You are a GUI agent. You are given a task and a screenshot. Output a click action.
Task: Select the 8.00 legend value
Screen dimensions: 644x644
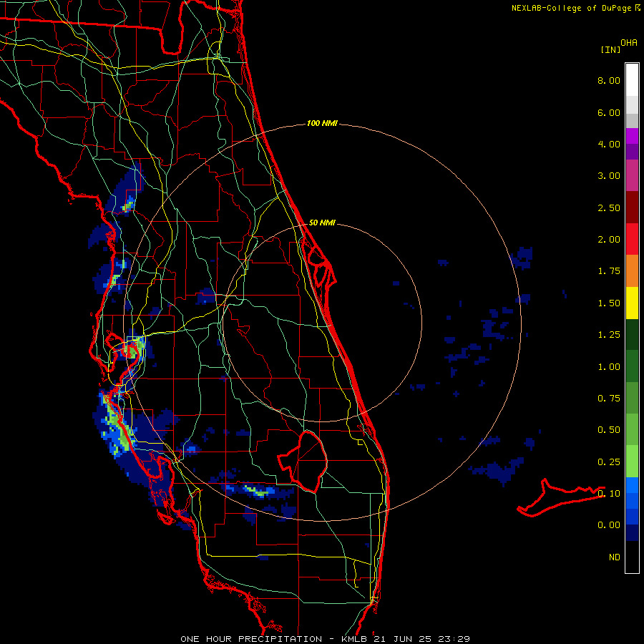[609, 80]
